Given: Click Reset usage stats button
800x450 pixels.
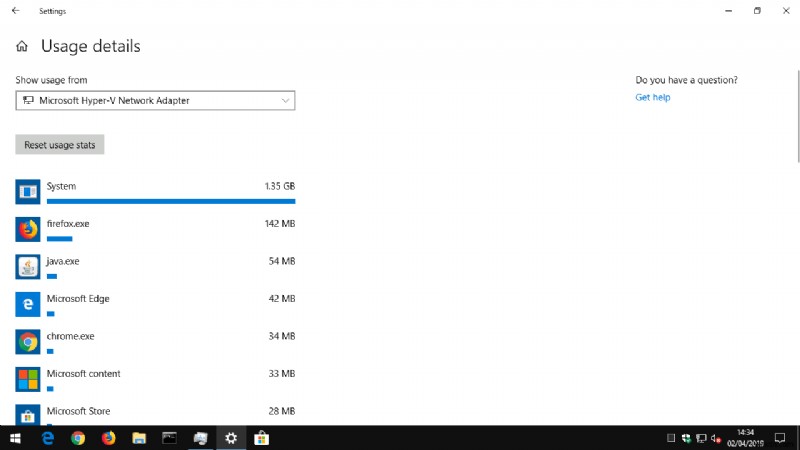Looking at the screenshot, I should [x=60, y=145].
